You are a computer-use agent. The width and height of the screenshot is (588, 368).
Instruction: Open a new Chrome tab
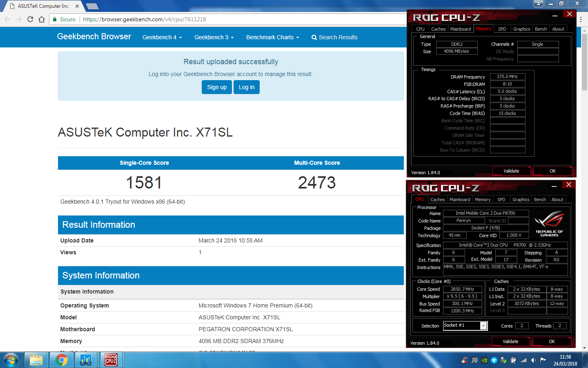pyautogui.click(x=92, y=6)
